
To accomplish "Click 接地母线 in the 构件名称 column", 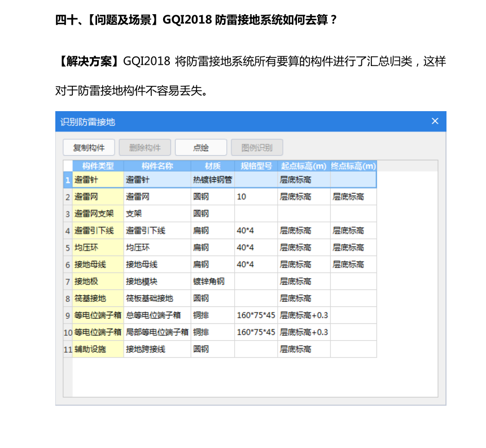I will point(157,265).
